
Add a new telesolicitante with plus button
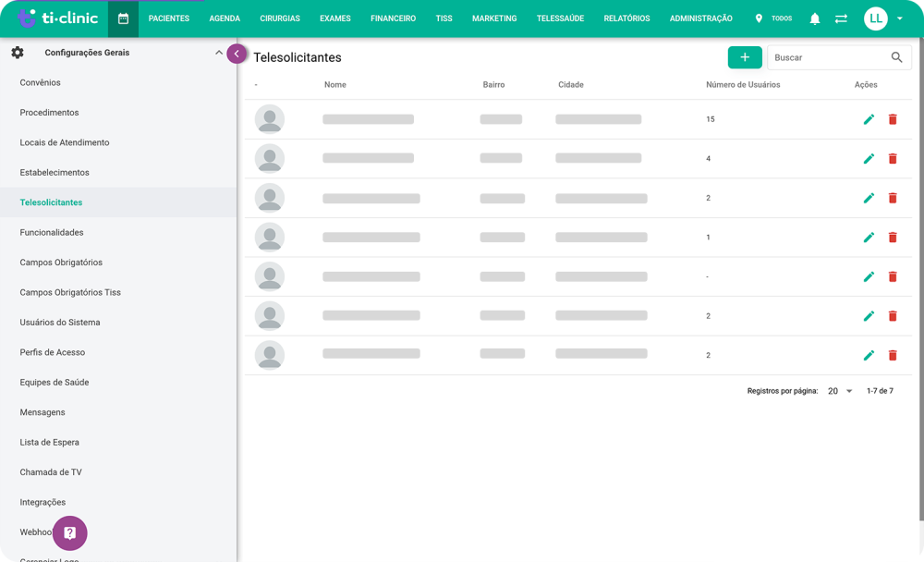[x=745, y=57]
